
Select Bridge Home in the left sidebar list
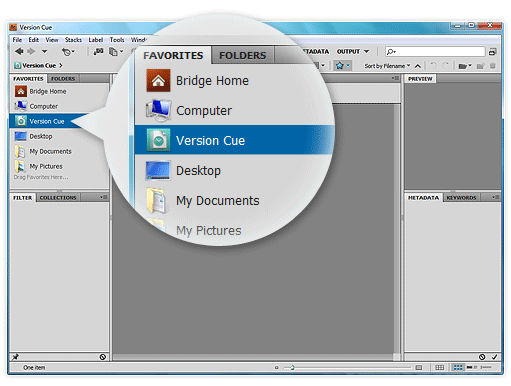(59, 91)
